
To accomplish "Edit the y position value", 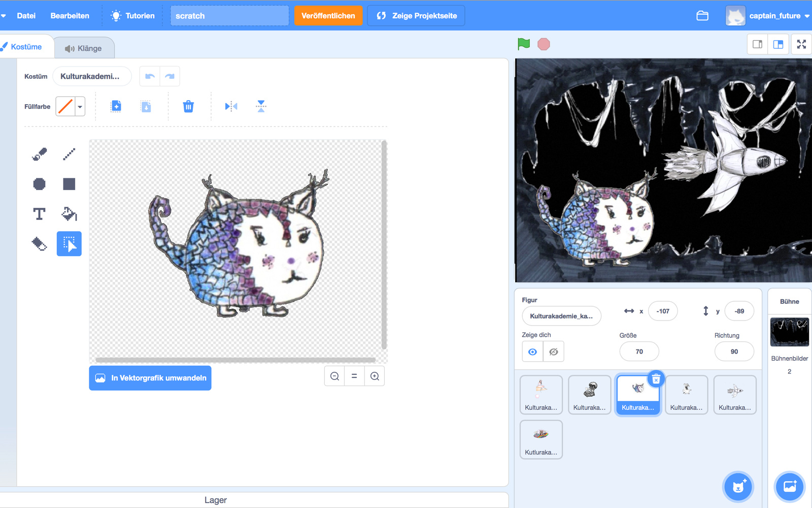I will pos(739,311).
